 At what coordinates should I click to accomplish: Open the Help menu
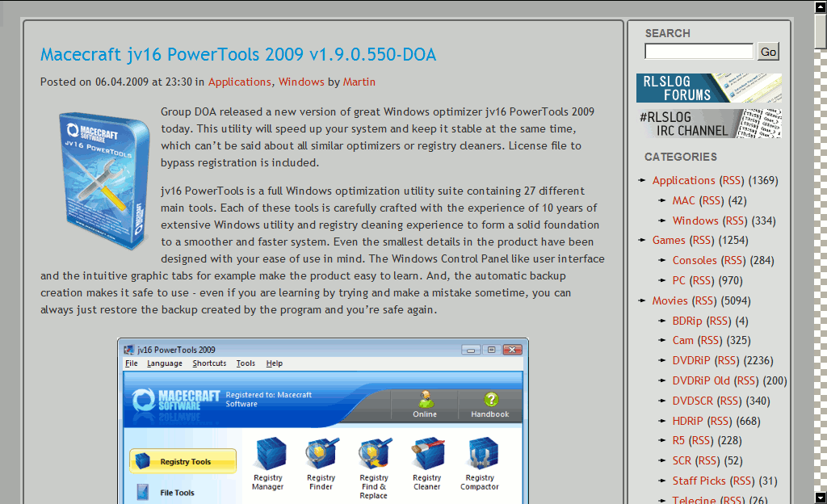[275, 363]
